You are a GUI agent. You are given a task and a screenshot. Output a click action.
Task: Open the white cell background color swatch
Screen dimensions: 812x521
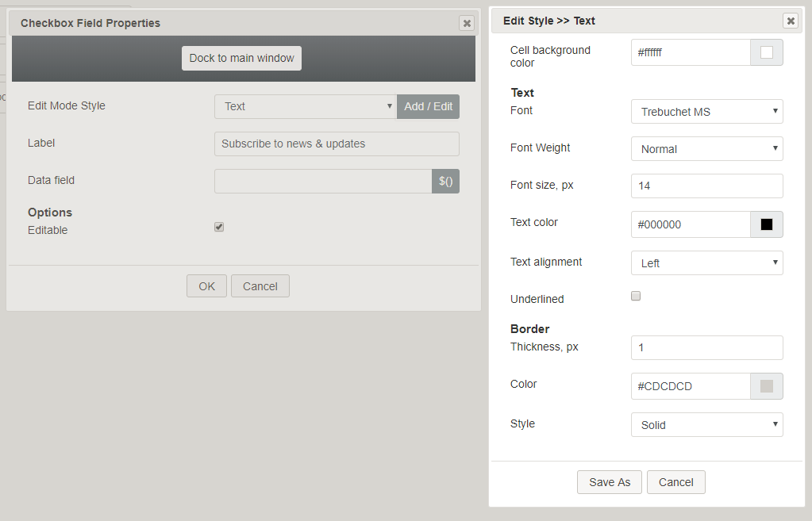(767, 52)
